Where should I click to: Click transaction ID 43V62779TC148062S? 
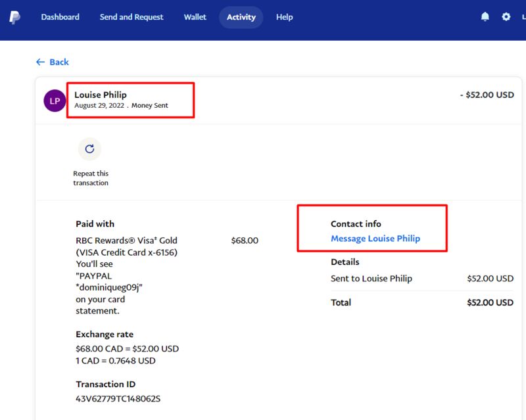tap(118, 399)
